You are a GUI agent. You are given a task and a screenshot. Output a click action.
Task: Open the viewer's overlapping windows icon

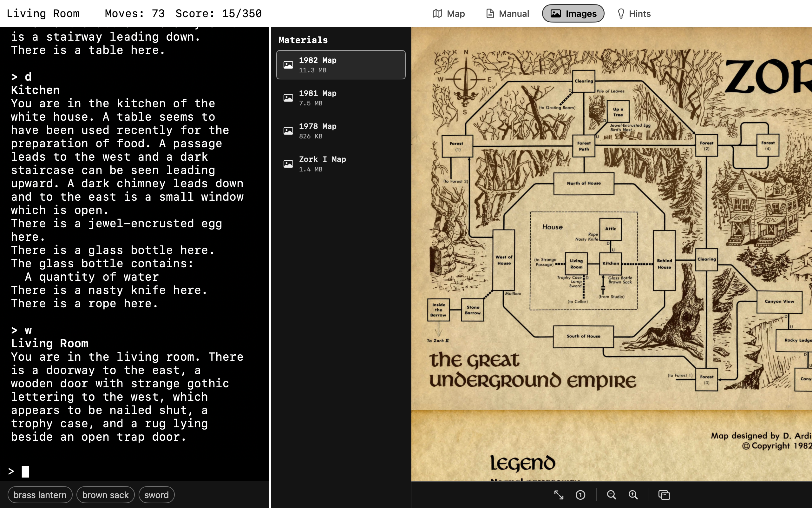664,495
